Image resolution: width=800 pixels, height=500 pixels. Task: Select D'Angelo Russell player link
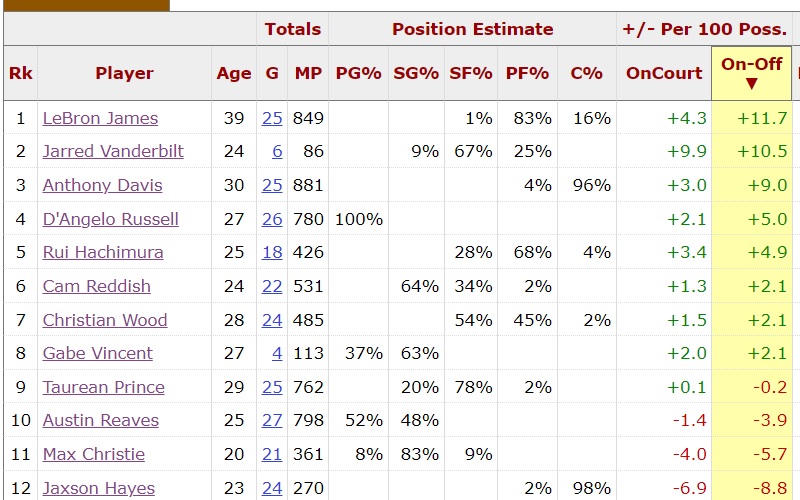point(110,219)
